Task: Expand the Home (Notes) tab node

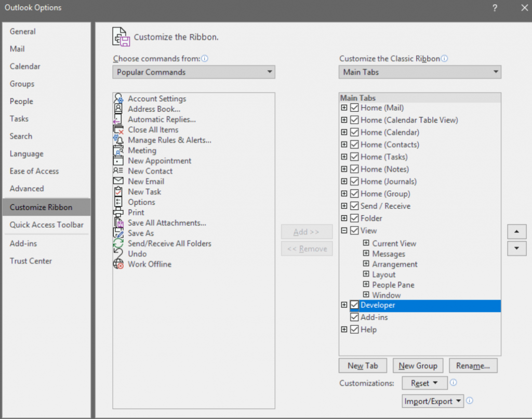Action: pos(344,169)
